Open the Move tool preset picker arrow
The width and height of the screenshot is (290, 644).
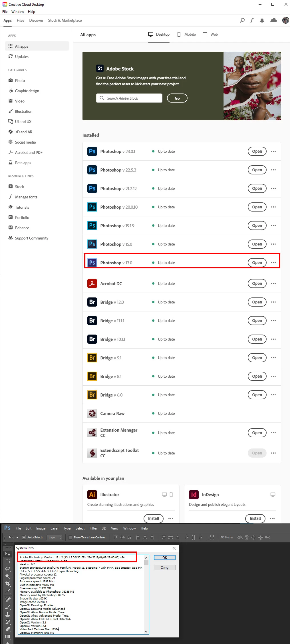(17, 538)
